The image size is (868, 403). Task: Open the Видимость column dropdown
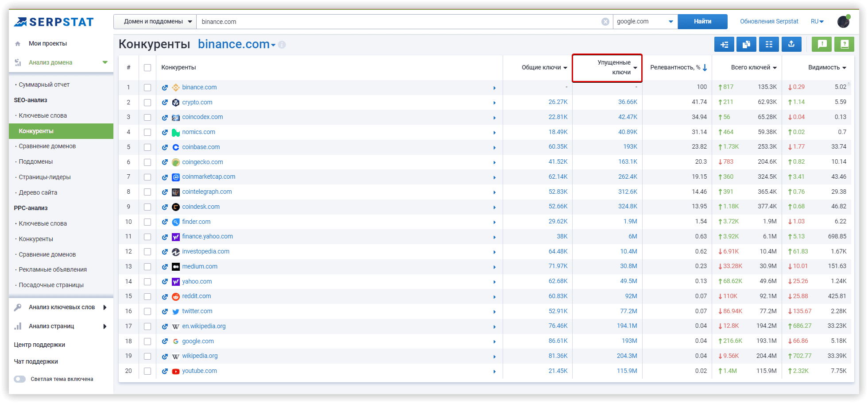[844, 68]
